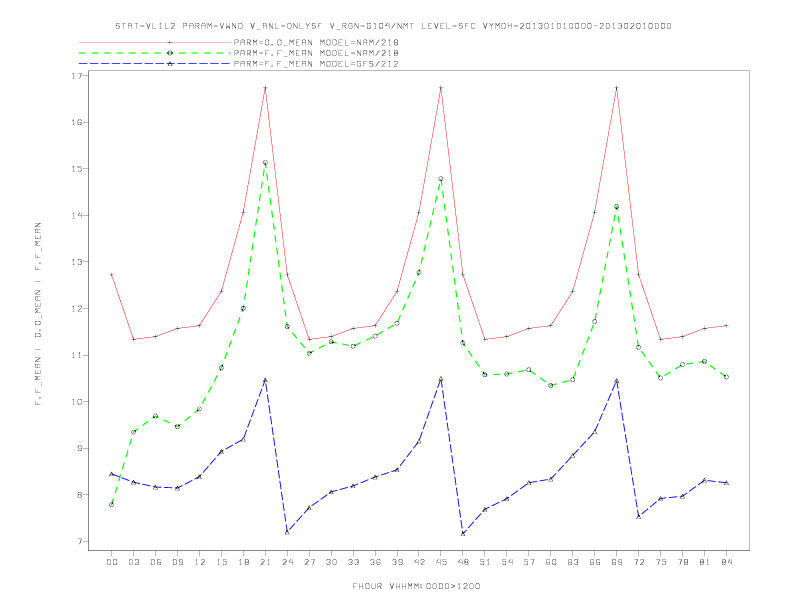792x612 pixels.
Task: Click the green circle peak marker at hour 45
Action: tap(441, 179)
